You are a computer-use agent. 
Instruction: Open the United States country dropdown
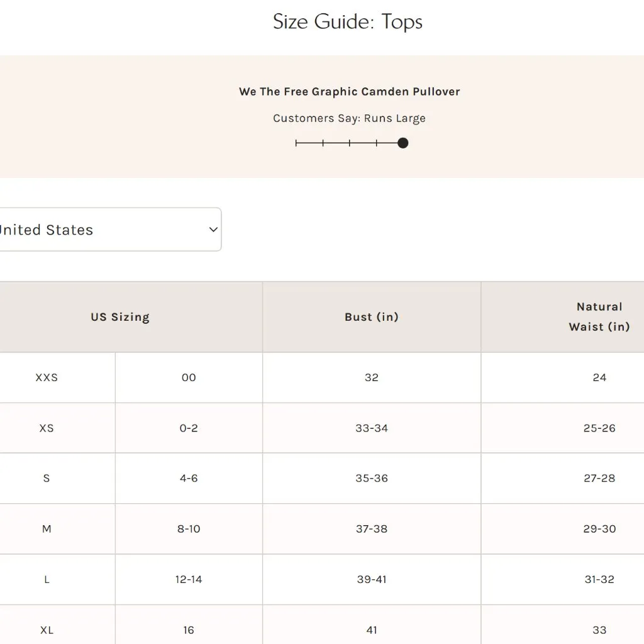[107, 230]
